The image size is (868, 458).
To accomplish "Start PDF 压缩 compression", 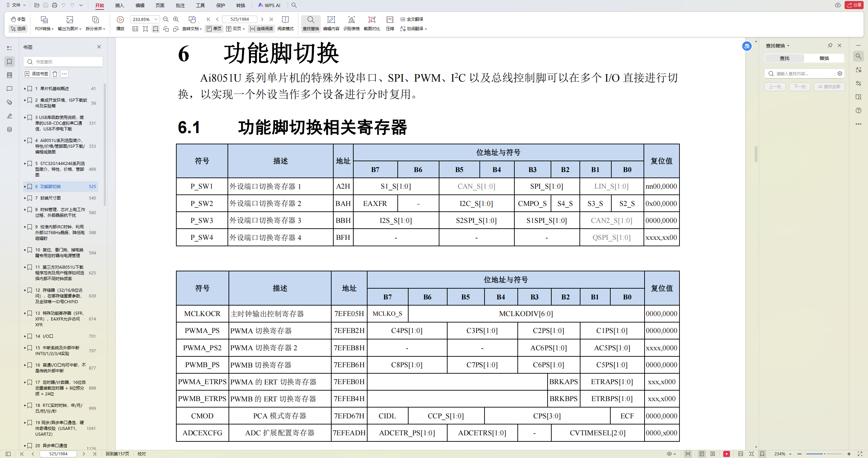I will point(390,23).
